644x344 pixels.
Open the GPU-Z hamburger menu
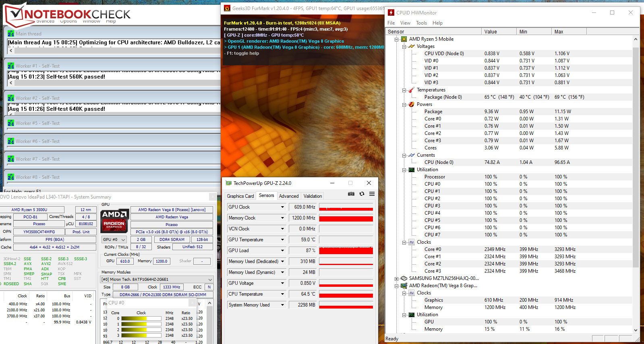[x=372, y=194]
